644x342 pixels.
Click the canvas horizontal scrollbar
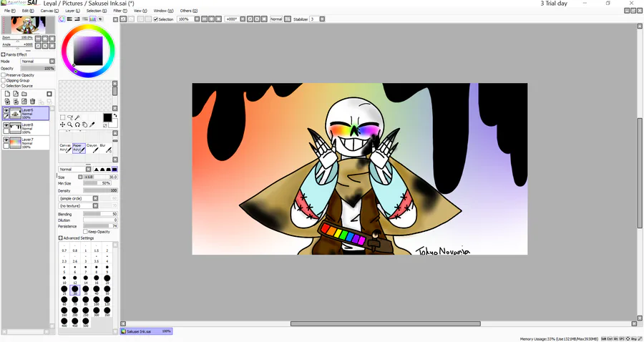(x=385, y=323)
